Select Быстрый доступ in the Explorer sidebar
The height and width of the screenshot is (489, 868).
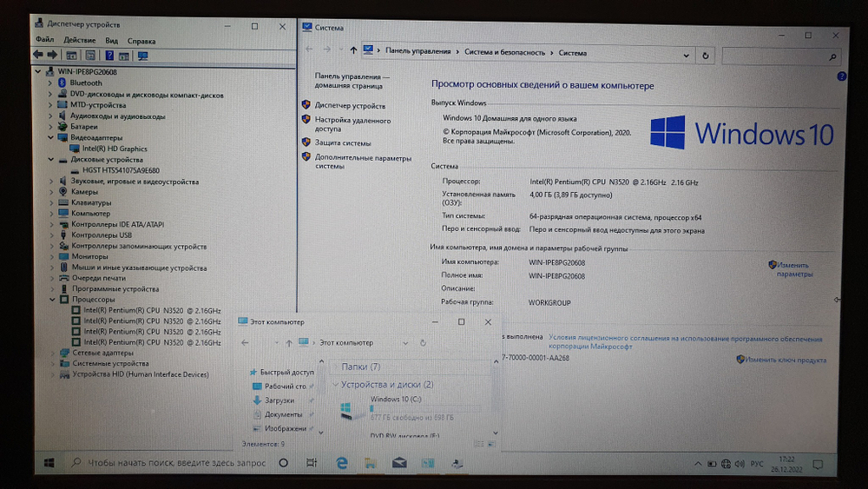coord(286,372)
